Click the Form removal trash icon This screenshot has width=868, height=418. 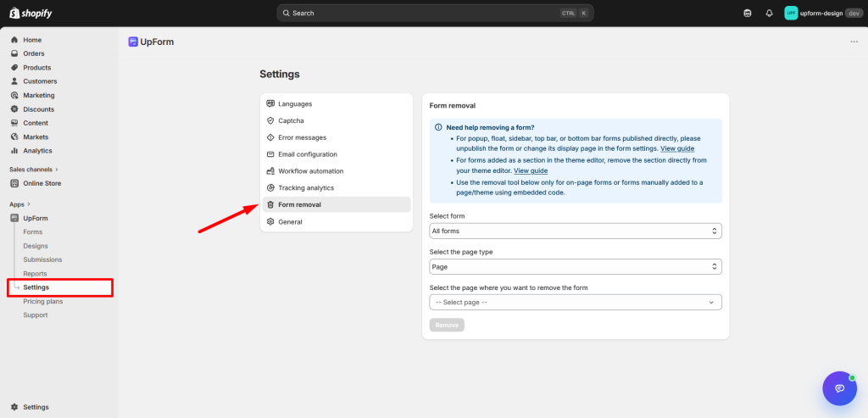click(270, 205)
